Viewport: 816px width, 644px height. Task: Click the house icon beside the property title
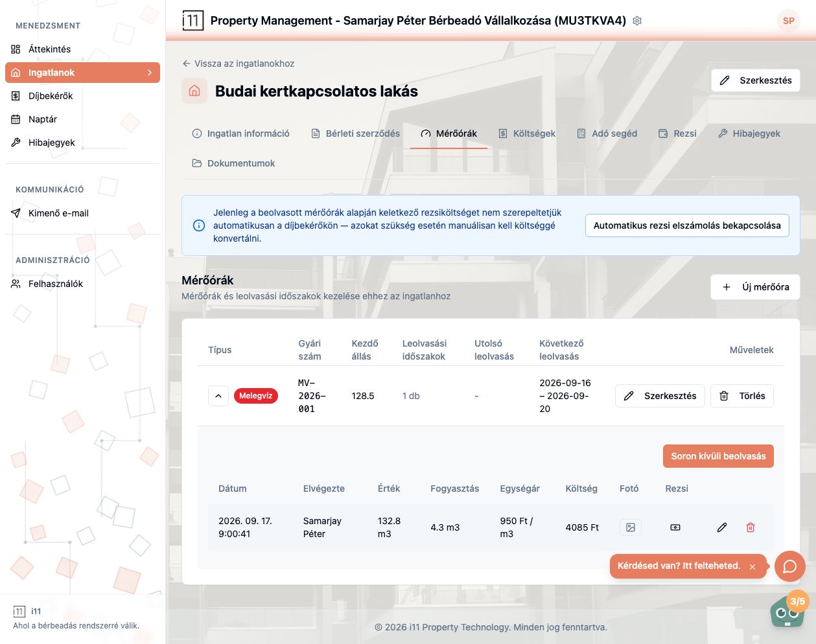pos(194,91)
